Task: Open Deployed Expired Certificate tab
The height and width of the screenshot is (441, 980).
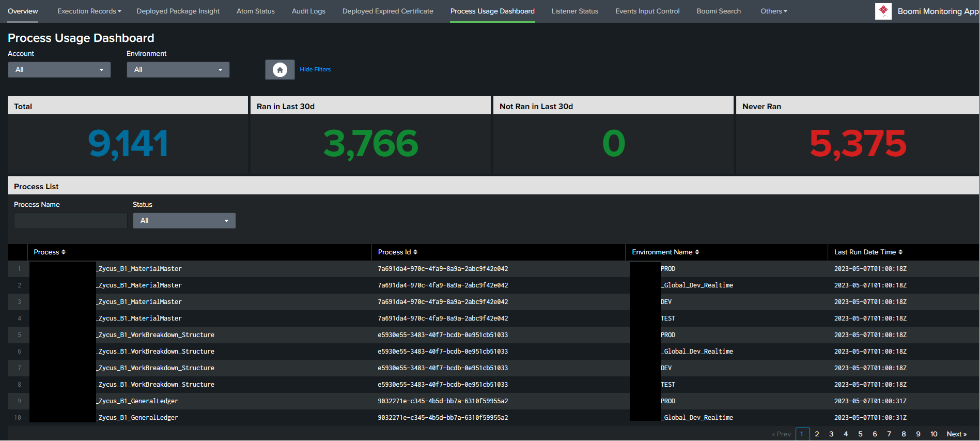Action: (388, 11)
